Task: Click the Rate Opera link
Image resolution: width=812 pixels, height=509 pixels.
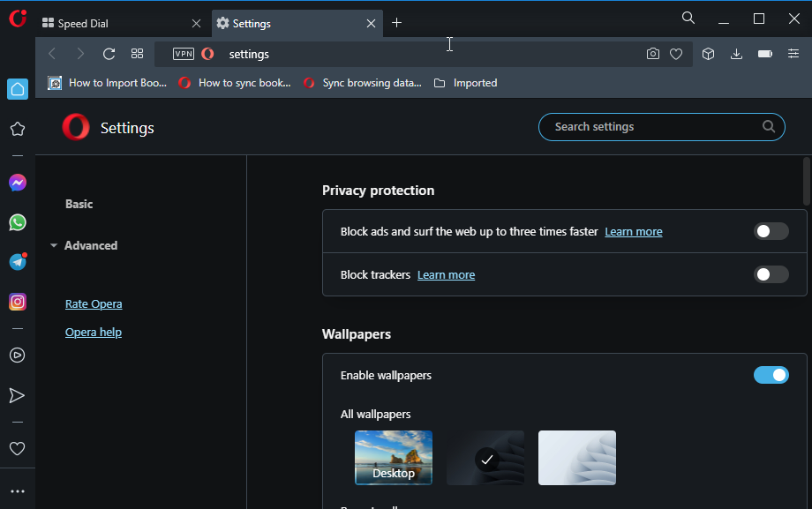Action: [94, 304]
